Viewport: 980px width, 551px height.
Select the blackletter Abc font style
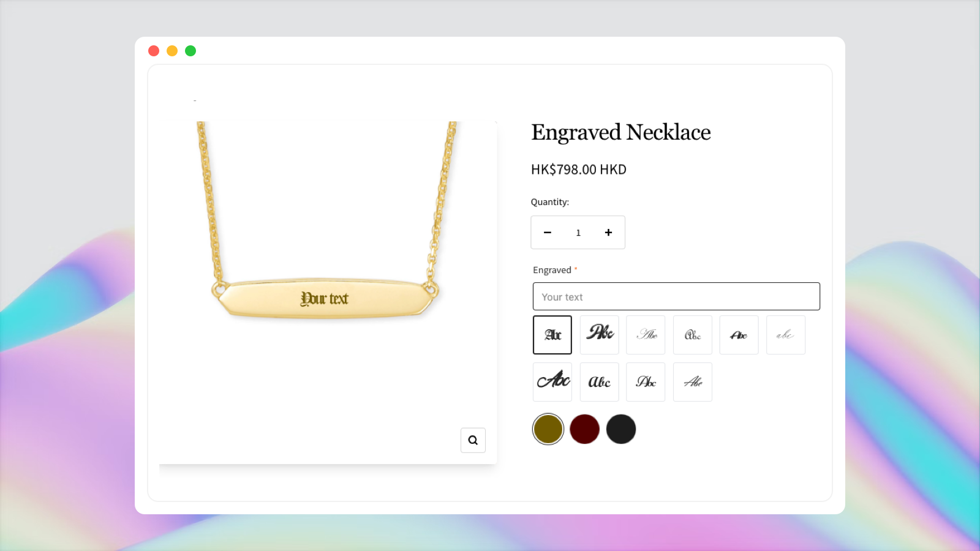(552, 335)
